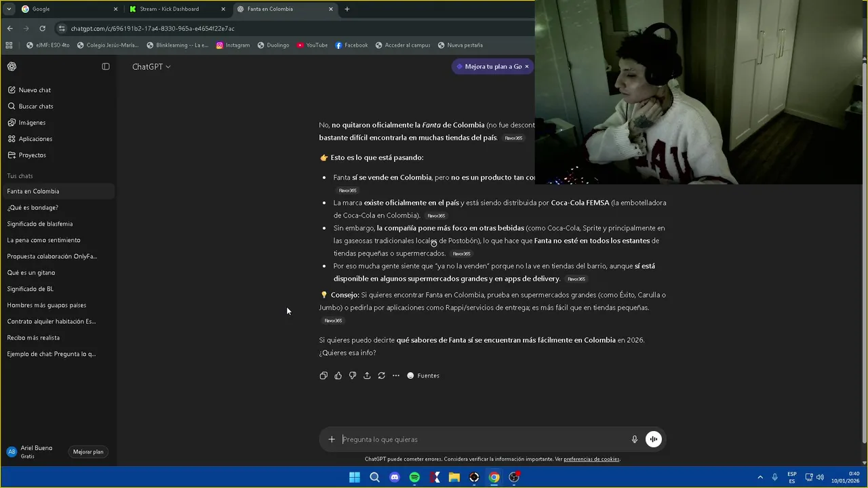
Task: Open Fuentes sources button
Action: (x=423, y=375)
